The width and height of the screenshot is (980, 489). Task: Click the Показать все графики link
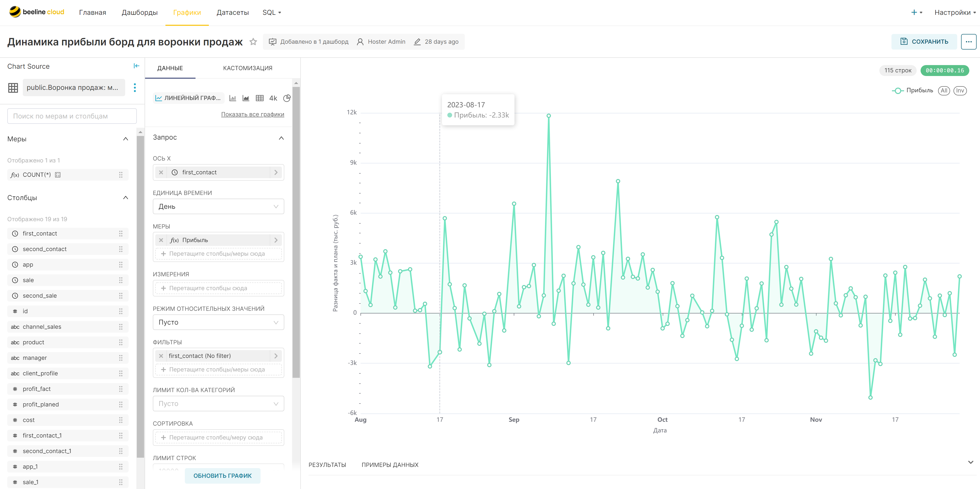(253, 114)
